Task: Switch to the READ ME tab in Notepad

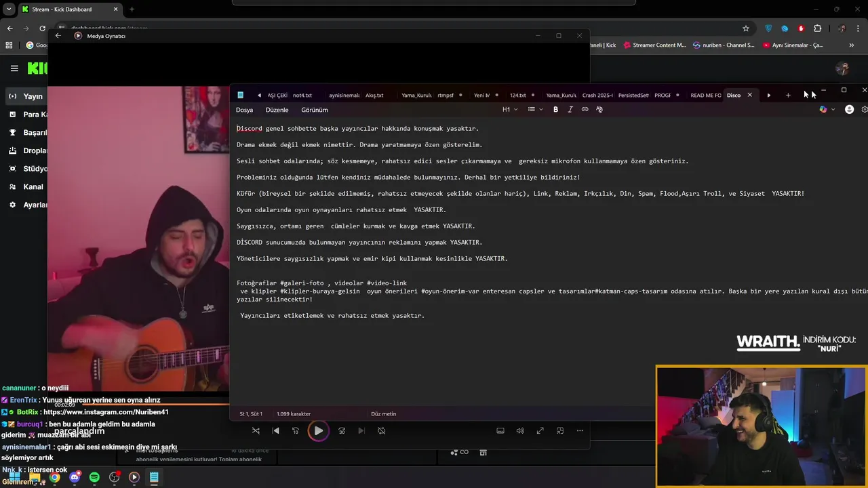Action: coord(705,96)
